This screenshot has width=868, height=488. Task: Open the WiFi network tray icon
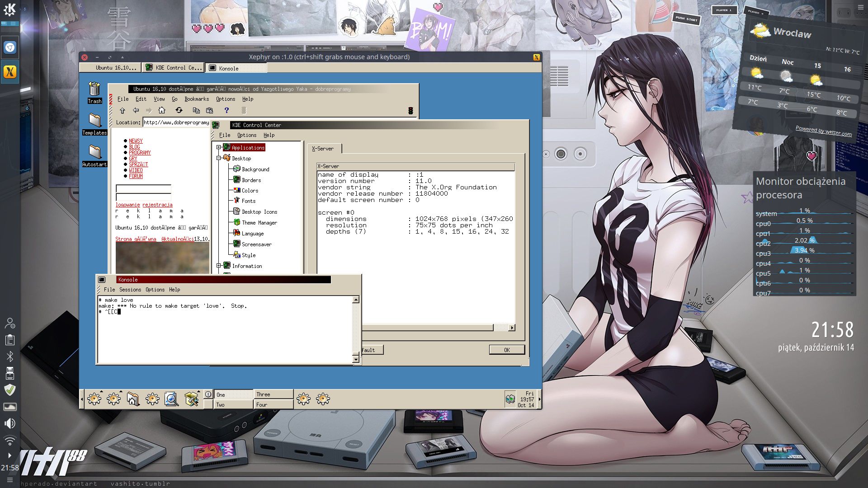pos(10,440)
